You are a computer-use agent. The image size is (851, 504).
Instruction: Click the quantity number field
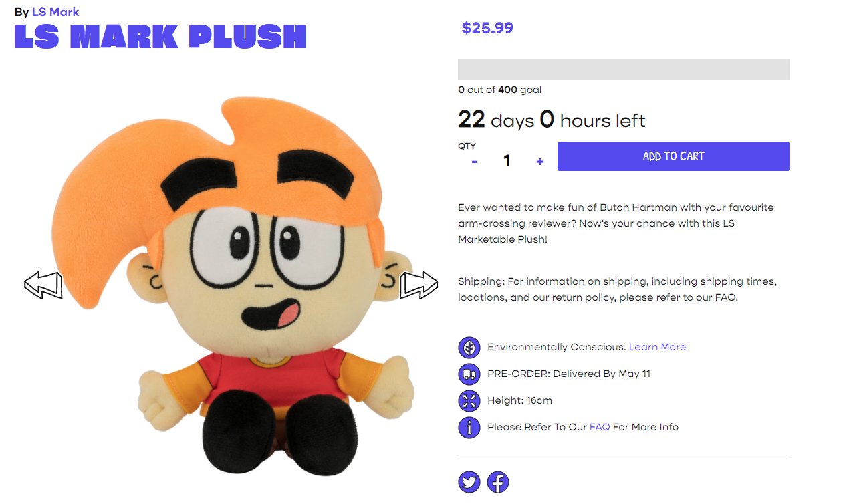click(507, 160)
